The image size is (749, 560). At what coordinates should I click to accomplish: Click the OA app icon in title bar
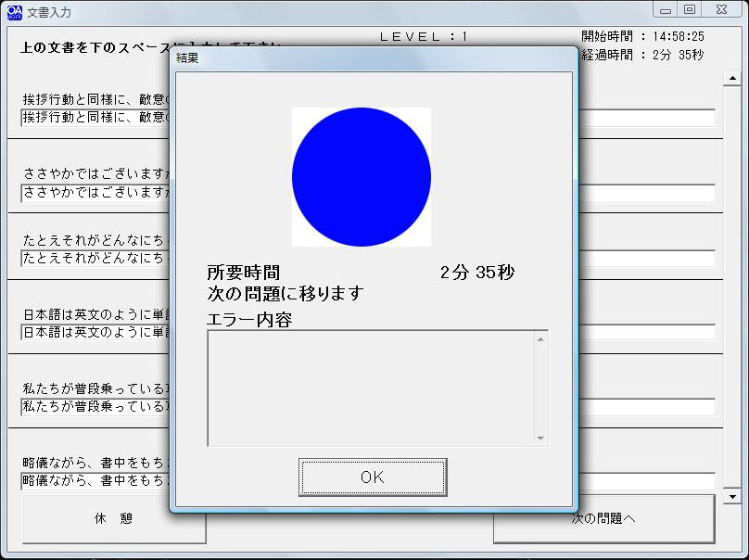[15, 12]
